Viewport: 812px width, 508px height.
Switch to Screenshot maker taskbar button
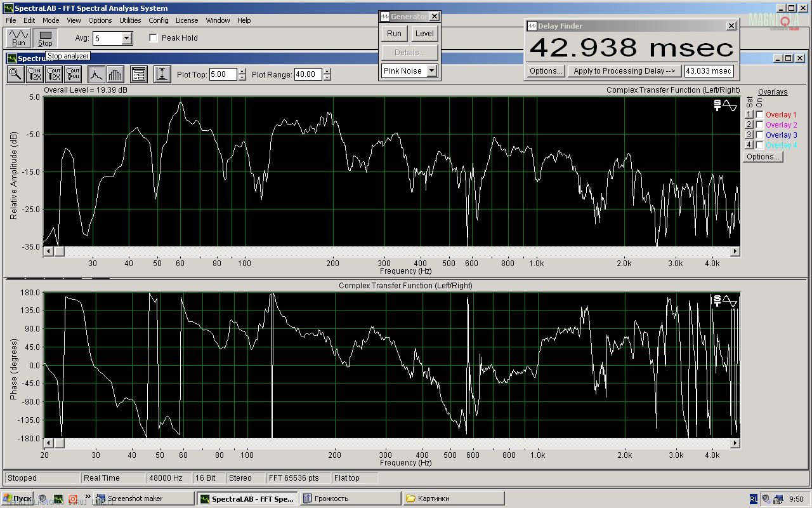(x=144, y=498)
